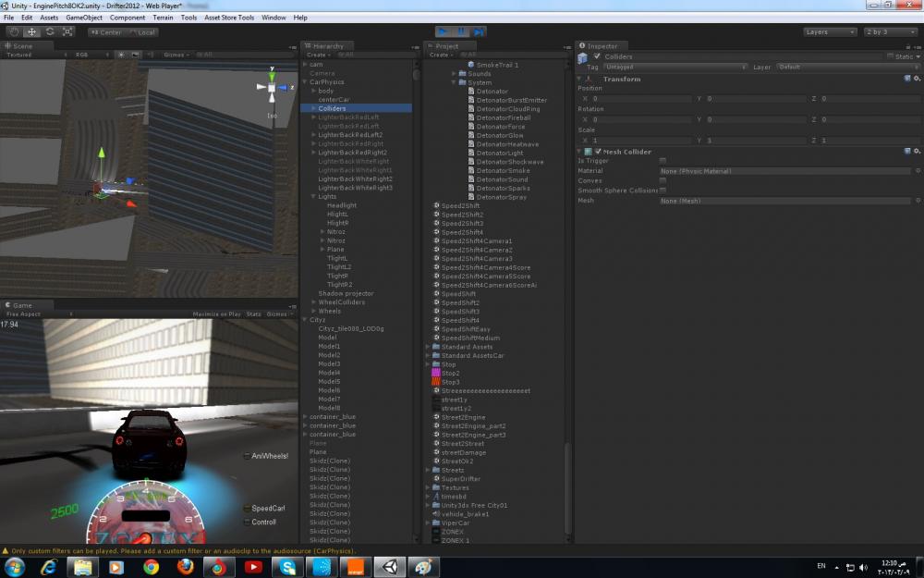Open the Layer dropdown showing Default
This screenshot has width=924, height=578.
tap(847, 68)
